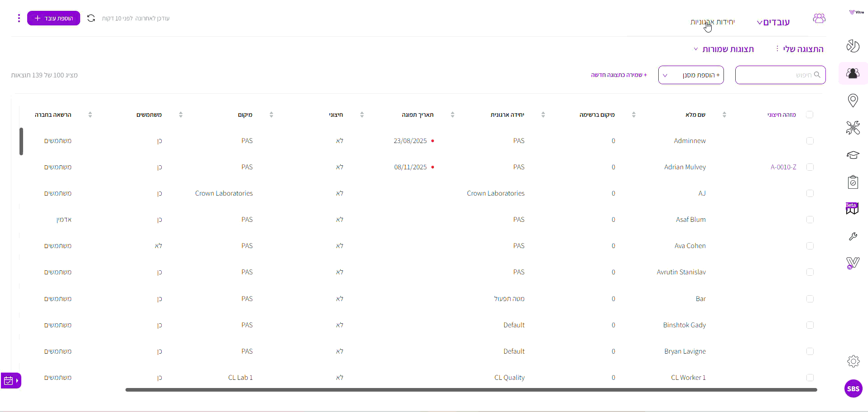Image resolution: width=868 pixels, height=412 pixels.
Task: Click the CL Lab 1 location cell
Action: (241, 378)
